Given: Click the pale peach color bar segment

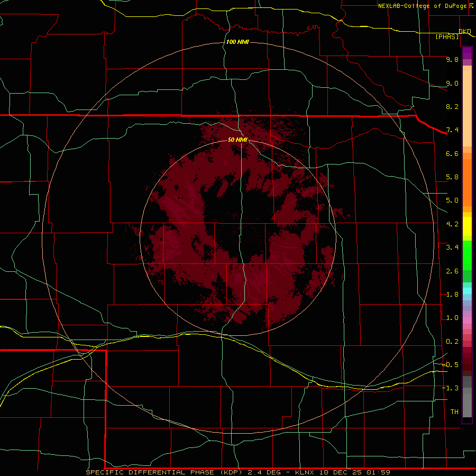Looking at the screenshot, I should coord(467,108).
